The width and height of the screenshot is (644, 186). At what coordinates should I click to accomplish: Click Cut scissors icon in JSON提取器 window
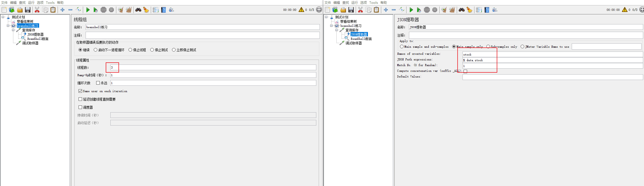tap(361, 10)
